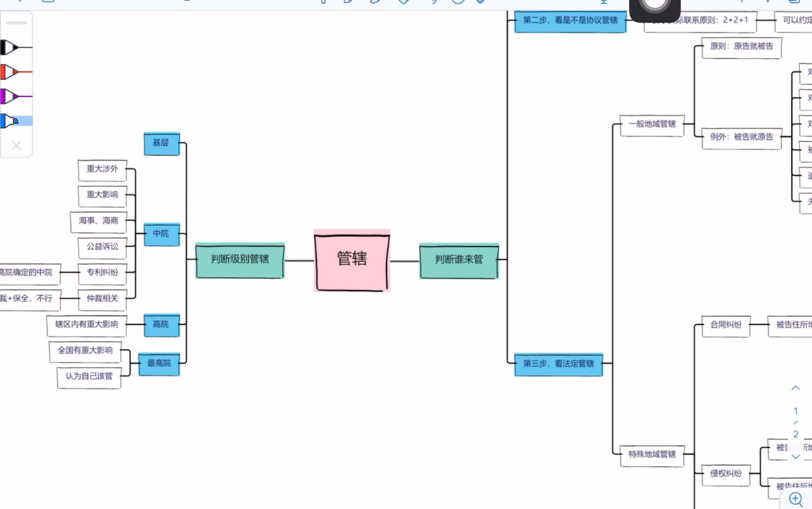812x509 pixels.
Task: Select the 实际联系原则:2+2+1 node
Action: click(700, 21)
